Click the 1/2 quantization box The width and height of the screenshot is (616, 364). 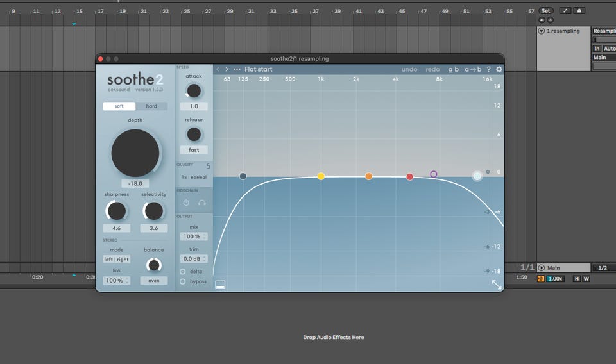[x=604, y=267]
